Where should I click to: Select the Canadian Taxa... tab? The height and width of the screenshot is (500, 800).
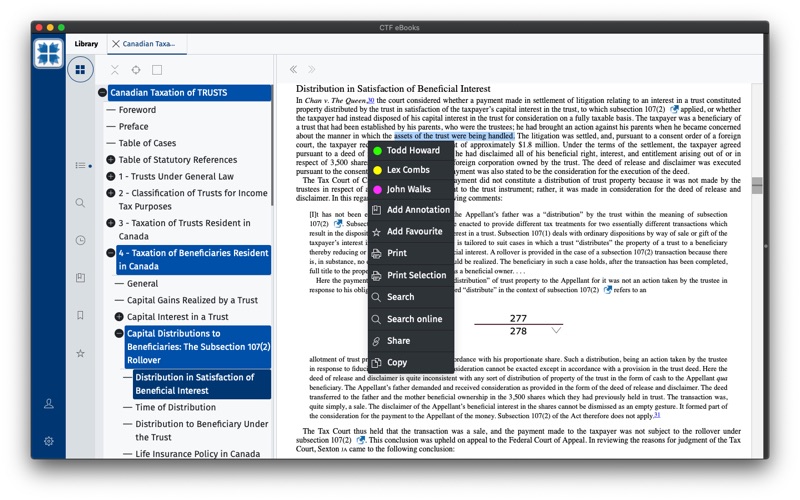pos(148,44)
